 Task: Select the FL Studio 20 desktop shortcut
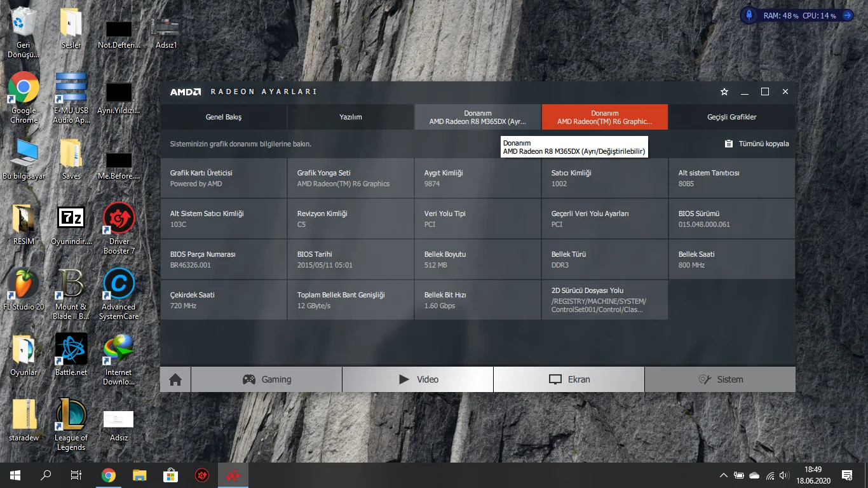coord(24,290)
